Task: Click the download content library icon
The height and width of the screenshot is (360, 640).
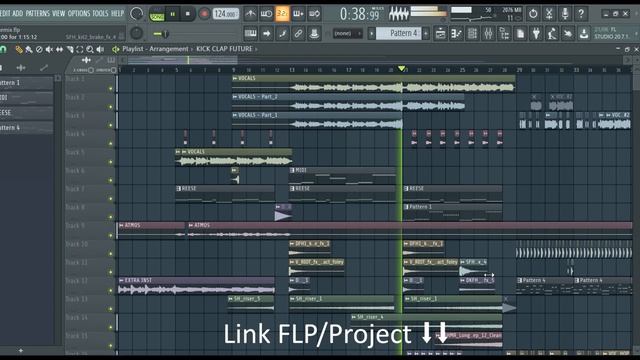Action: (584, 33)
